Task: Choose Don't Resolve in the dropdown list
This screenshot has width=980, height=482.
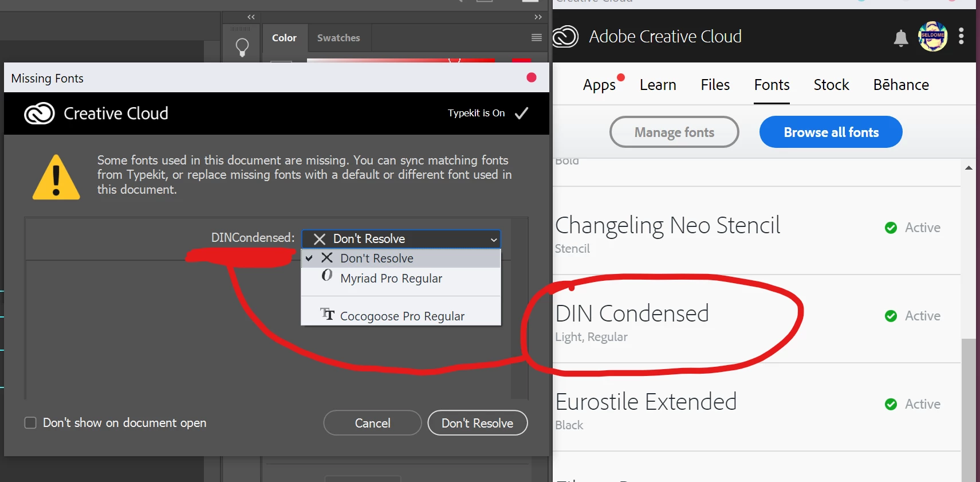Action: 401,258
